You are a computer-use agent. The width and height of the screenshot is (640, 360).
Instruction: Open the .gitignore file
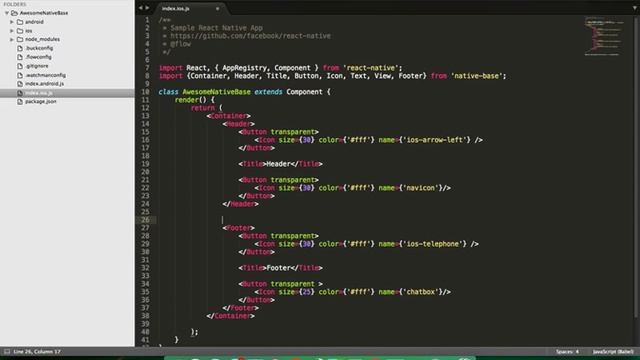(x=37, y=66)
